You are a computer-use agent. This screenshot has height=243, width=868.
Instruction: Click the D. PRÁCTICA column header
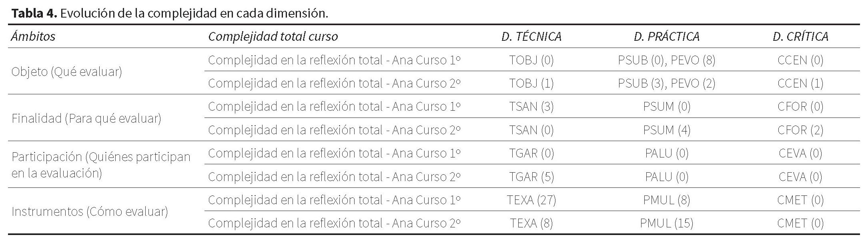(x=666, y=36)
